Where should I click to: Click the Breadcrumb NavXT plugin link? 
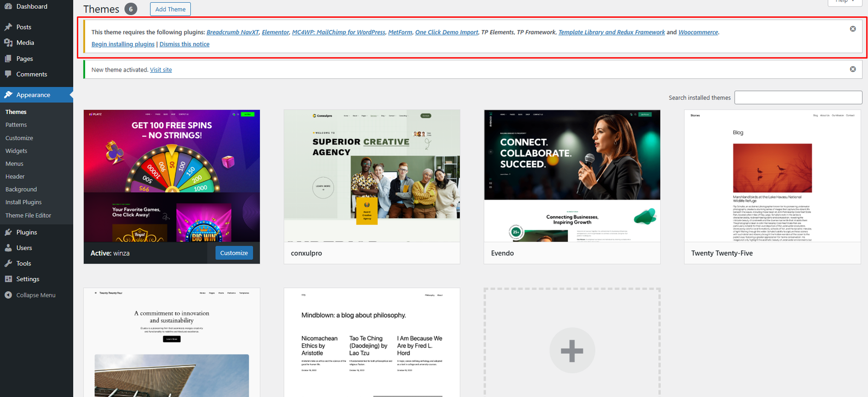pyautogui.click(x=233, y=33)
